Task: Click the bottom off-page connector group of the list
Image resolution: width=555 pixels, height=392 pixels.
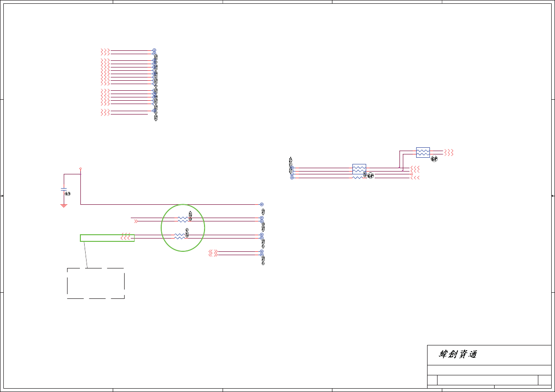Action: coord(105,113)
